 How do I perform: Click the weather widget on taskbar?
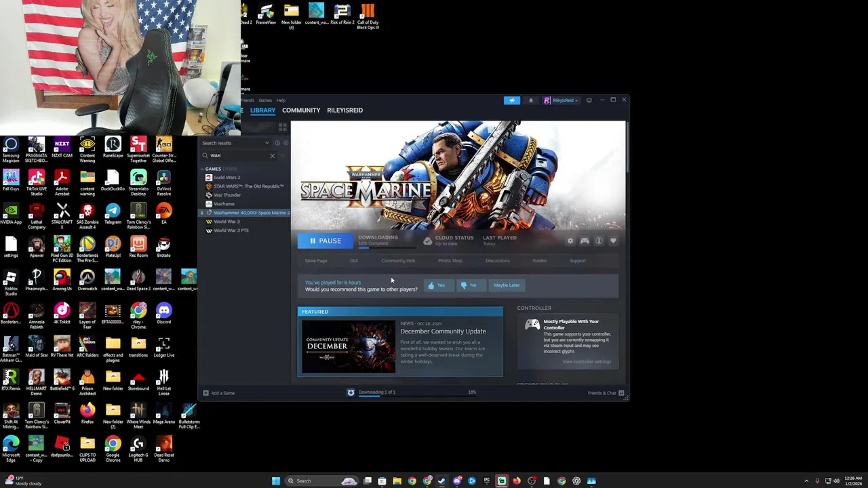[x=22, y=481]
